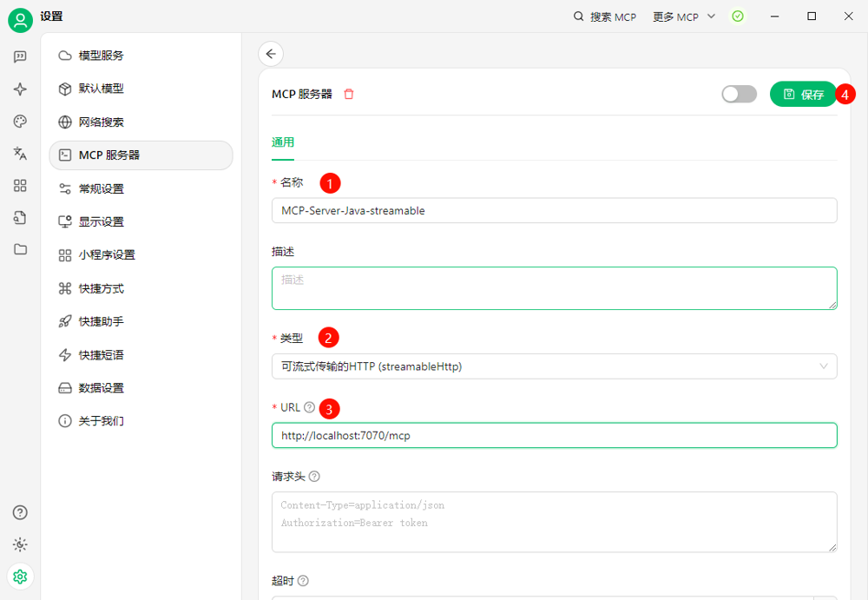Expand the 类型 streamableHttp dropdown

[554, 366]
